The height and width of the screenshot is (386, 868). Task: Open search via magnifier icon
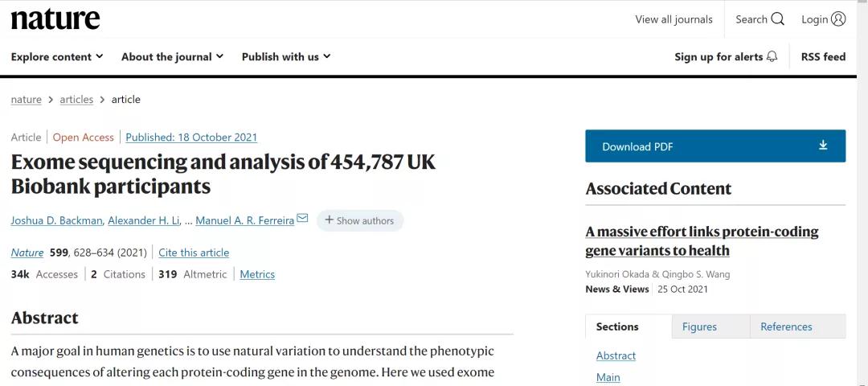click(777, 19)
